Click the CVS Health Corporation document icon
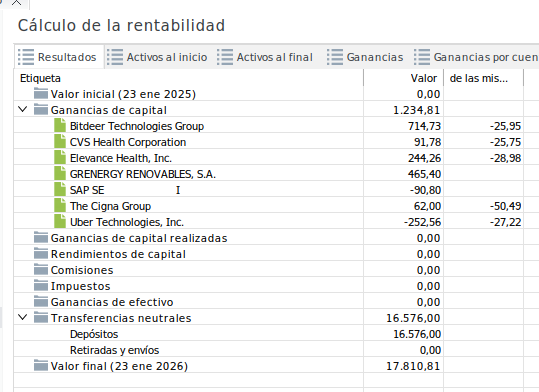 (x=60, y=142)
